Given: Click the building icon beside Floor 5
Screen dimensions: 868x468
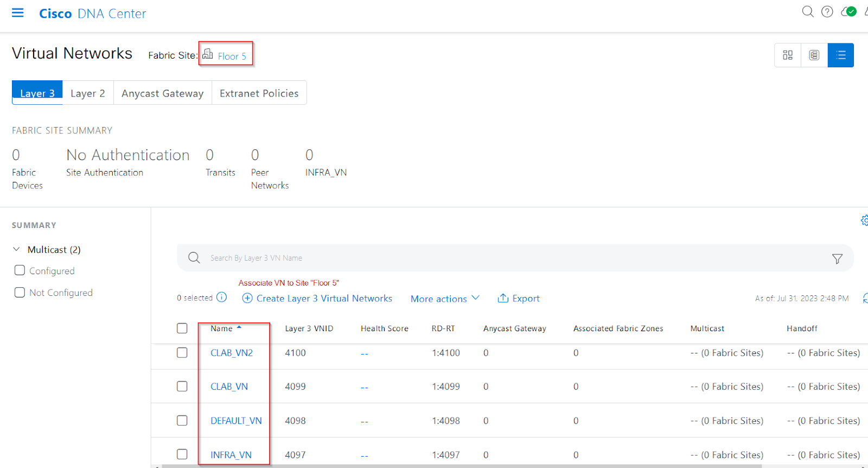Looking at the screenshot, I should tap(208, 54).
